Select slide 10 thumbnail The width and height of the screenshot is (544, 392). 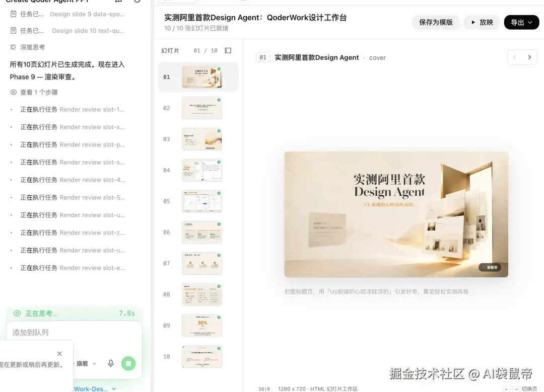(x=202, y=356)
